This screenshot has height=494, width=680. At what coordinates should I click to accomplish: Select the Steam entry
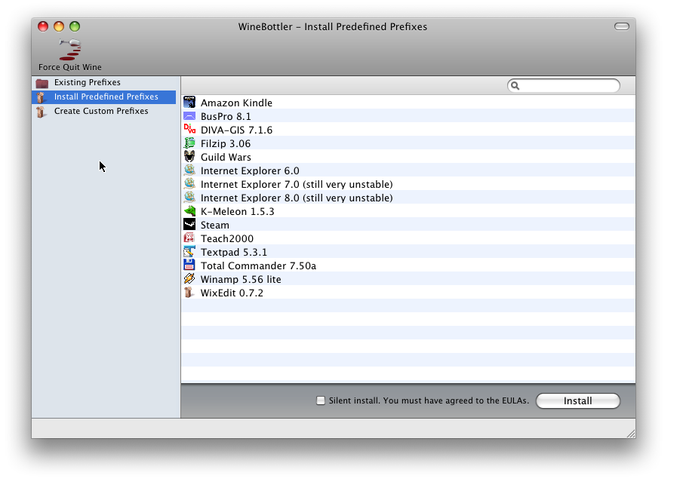pos(408,225)
